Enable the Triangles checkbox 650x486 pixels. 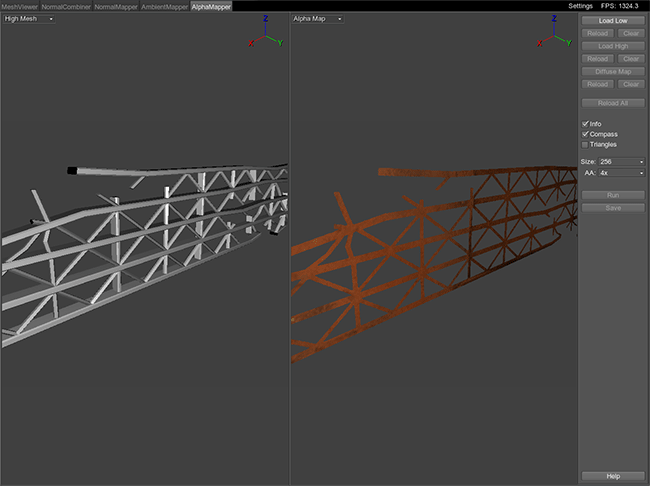click(x=586, y=144)
